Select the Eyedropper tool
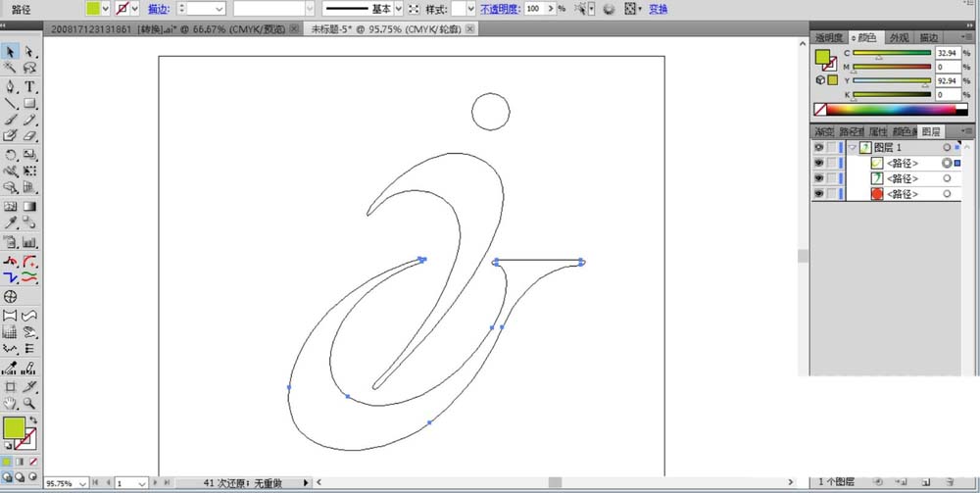This screenshot has height=493, width=980. click(x=11, y=222)
